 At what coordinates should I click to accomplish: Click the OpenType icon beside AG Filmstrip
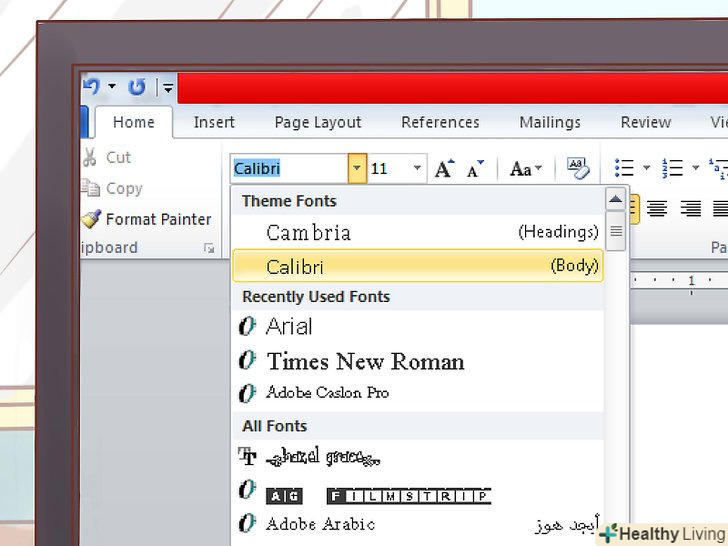247,489
